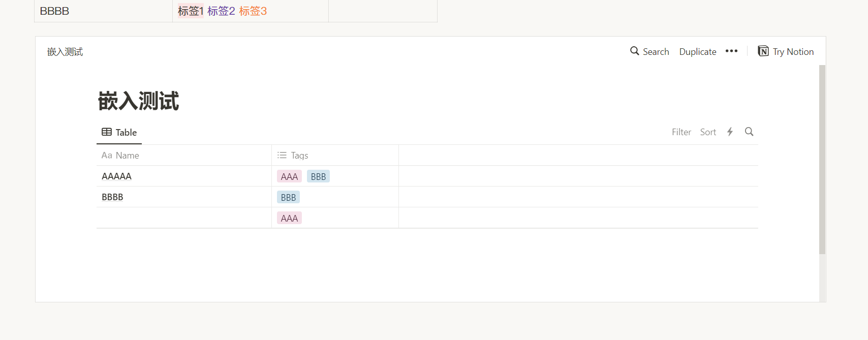Click the pink AAA tag in the AAAAA row

tap(289, 176)
